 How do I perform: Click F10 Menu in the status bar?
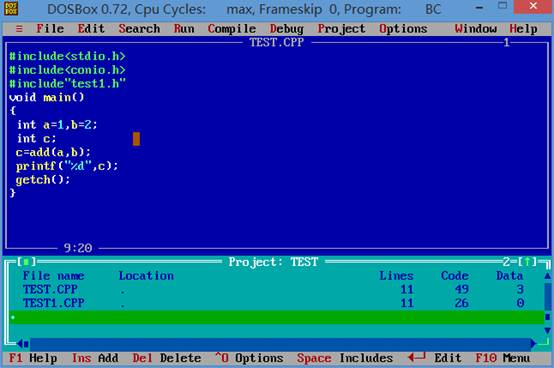pos(503,358)
